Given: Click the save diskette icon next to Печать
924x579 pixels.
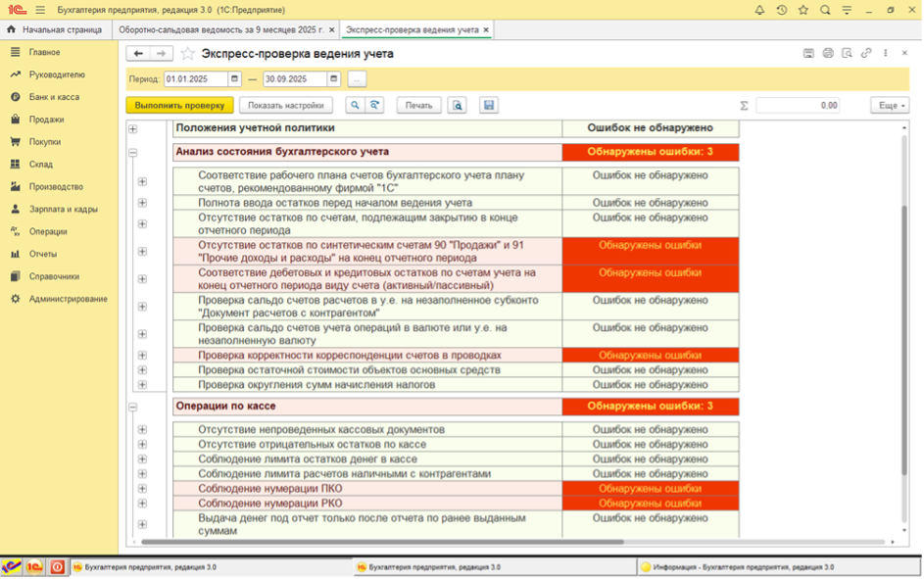Looking at the screenshot, I should click(x=489, y=105).
